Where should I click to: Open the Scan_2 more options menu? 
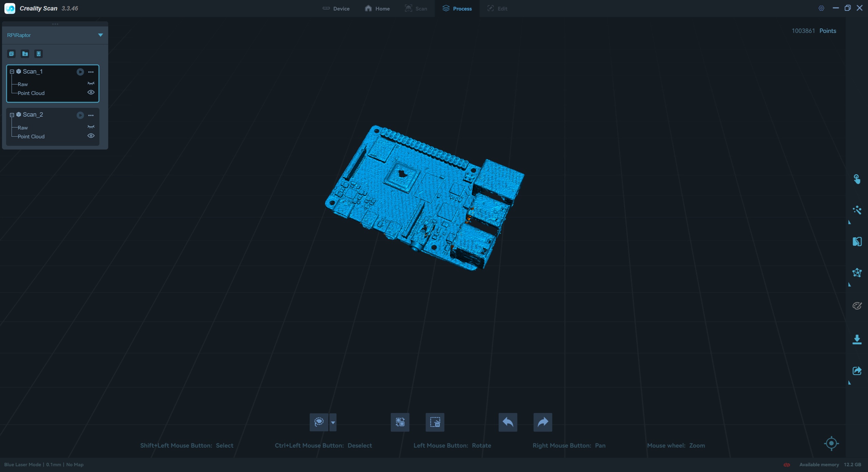[91, 115]
